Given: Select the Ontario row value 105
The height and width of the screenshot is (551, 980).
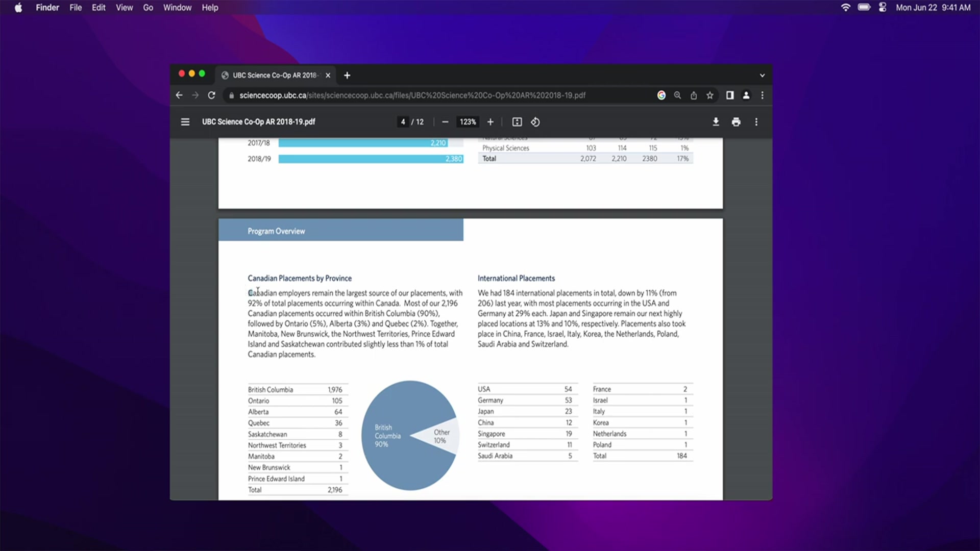Looking at the screenshot, I should (337, 401).
